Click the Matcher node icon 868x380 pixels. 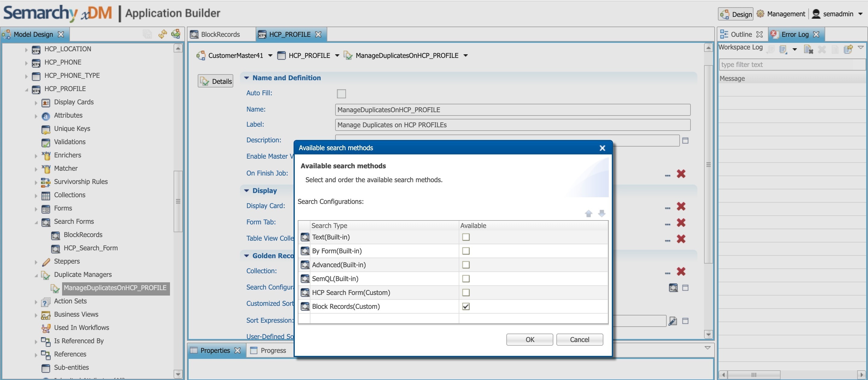click(46, 169)
